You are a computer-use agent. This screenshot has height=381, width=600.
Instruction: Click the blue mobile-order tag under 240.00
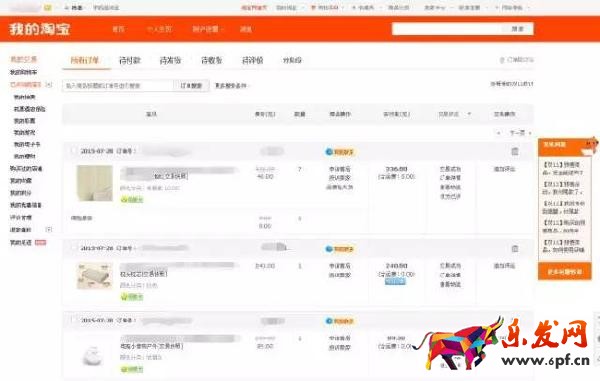coord(395,282)
